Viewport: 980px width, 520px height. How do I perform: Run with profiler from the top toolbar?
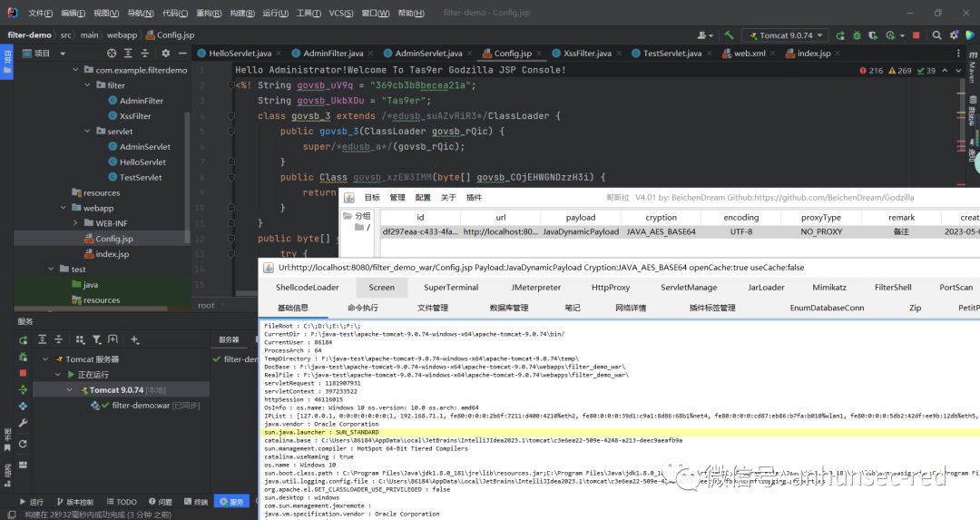(891, 35)
